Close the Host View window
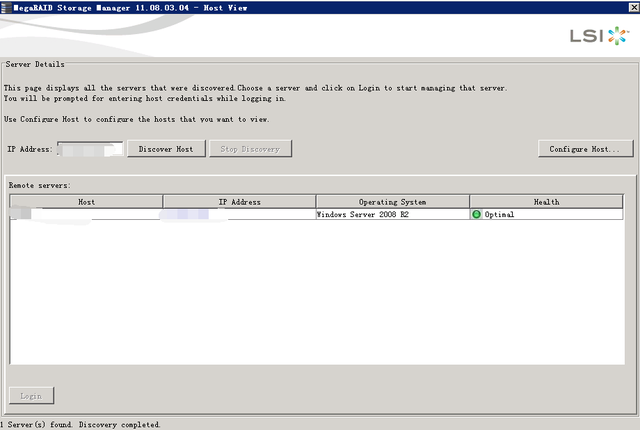 pos(633,7)
